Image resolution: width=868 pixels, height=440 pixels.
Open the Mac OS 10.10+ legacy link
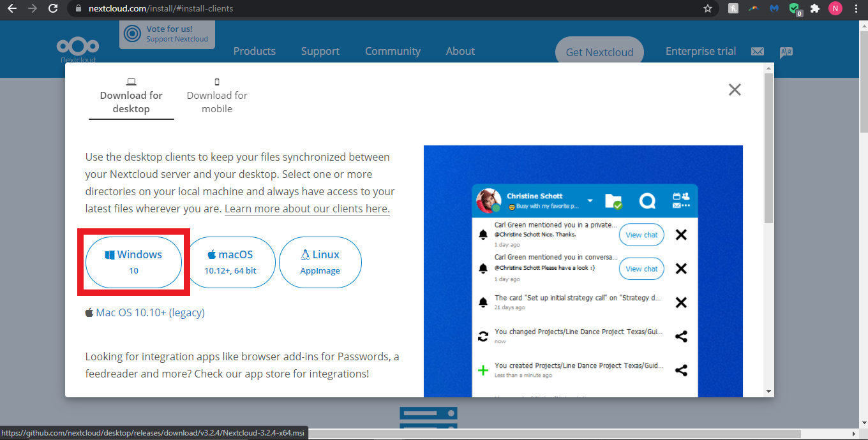pos(150,312)
